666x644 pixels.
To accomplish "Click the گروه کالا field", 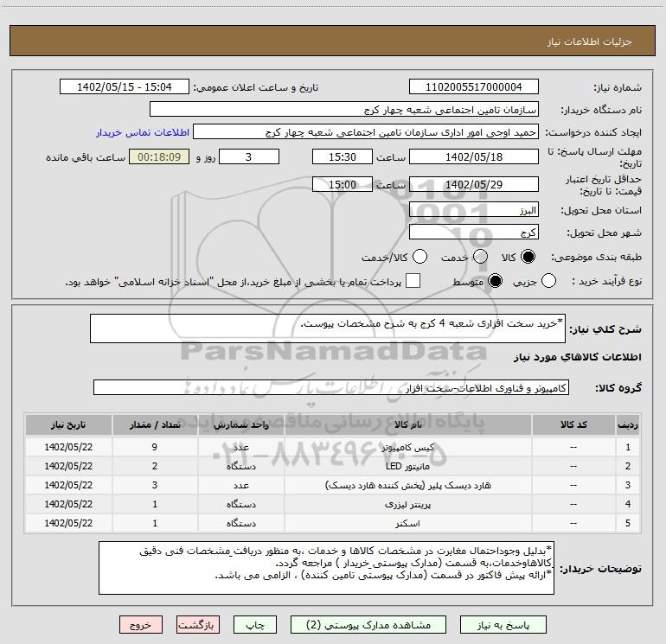I will coord(331,387).
